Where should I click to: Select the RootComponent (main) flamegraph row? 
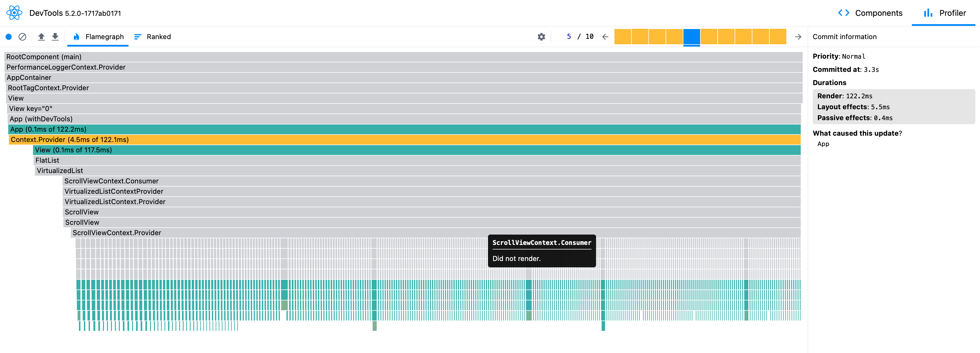[403, 57]
